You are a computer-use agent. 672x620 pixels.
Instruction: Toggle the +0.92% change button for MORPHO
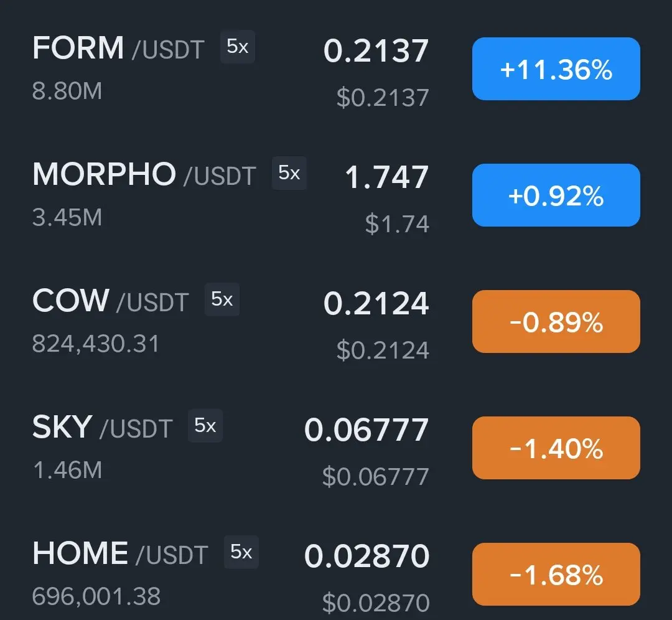click(556, 195)
